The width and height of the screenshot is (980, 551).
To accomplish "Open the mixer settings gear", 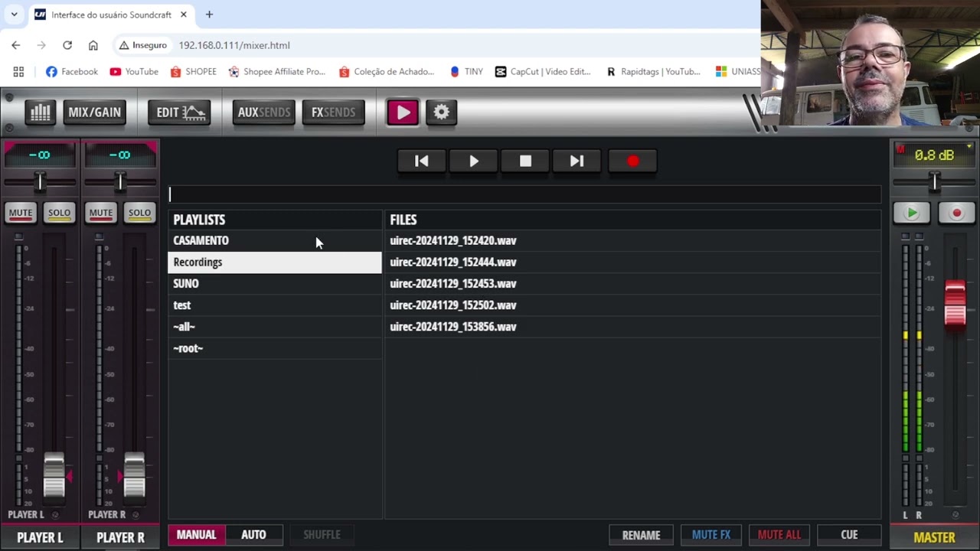I will [x=441, y=112].
